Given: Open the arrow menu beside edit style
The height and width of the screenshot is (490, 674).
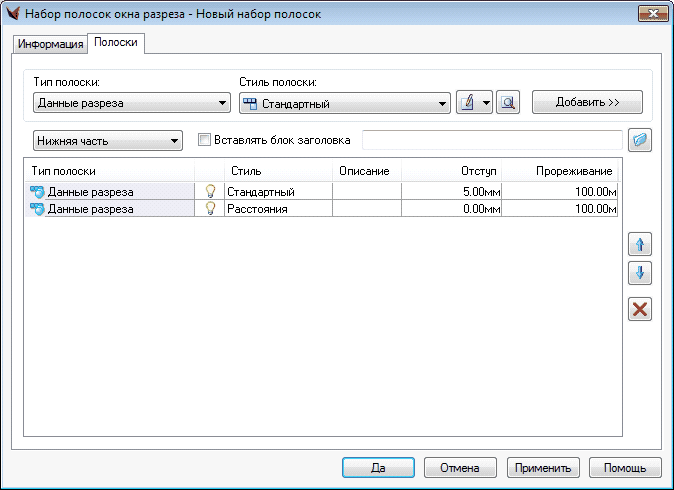Looking at the screenshot, I should (486, 103).
